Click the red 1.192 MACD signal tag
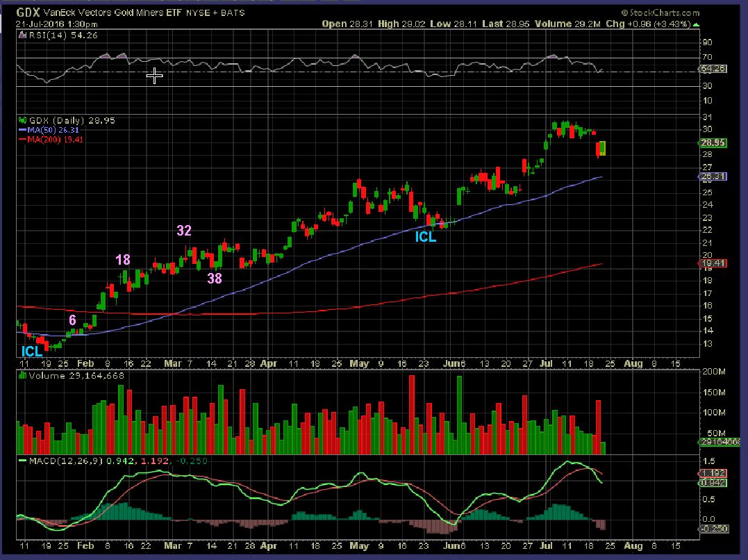 click(x=713, y=473)
